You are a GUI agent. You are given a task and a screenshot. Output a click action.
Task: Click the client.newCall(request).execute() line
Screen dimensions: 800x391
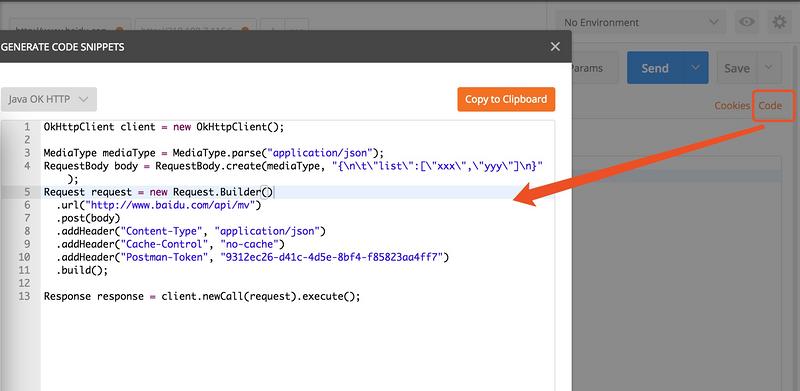[202, 297]
